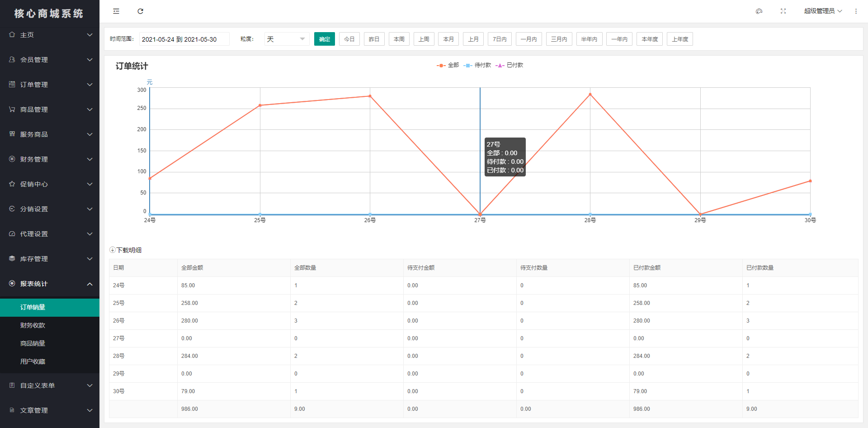Toggle the 全部 legend series
The width and height of the screenshot is (868, 428).
[x=448, y=65]
